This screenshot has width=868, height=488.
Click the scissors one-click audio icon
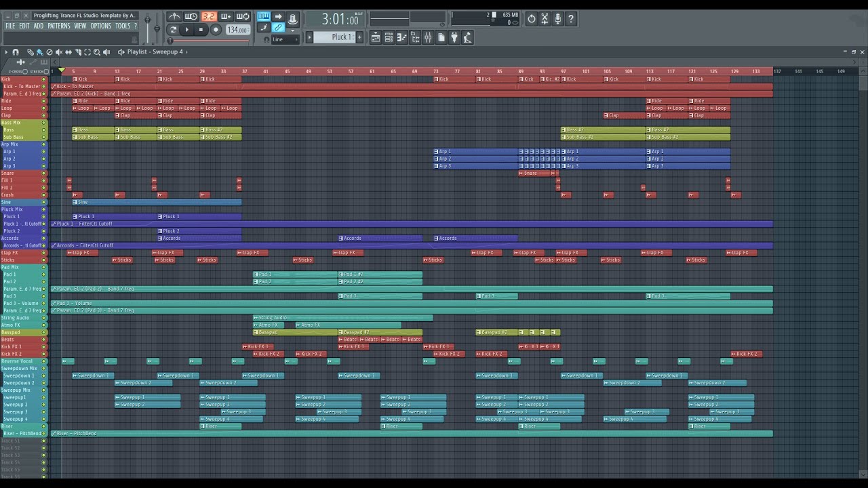click(545, 19)
